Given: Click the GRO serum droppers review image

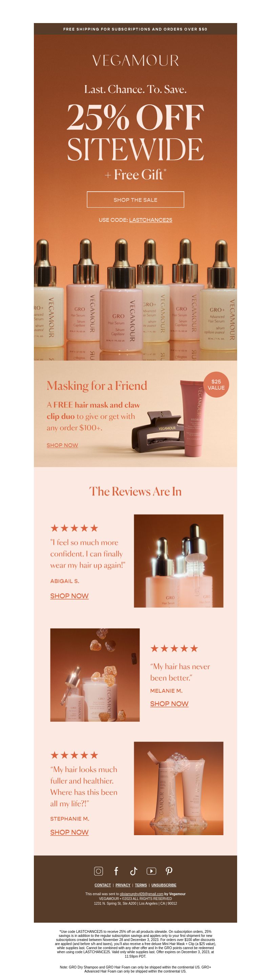Looking at the screenshot, I should pyautogui.click(x=179, y=561).
